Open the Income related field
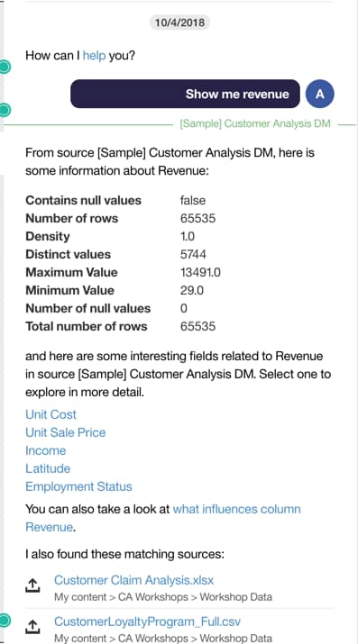358x644 pixels. [x=46, y=450]
